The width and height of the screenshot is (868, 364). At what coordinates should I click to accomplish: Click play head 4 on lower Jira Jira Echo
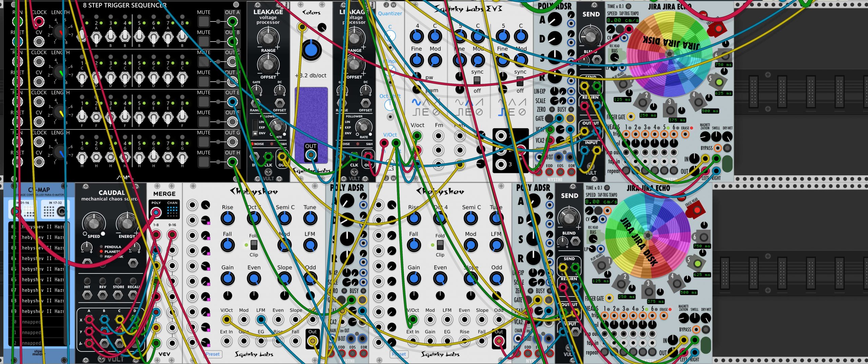[677, 284]
